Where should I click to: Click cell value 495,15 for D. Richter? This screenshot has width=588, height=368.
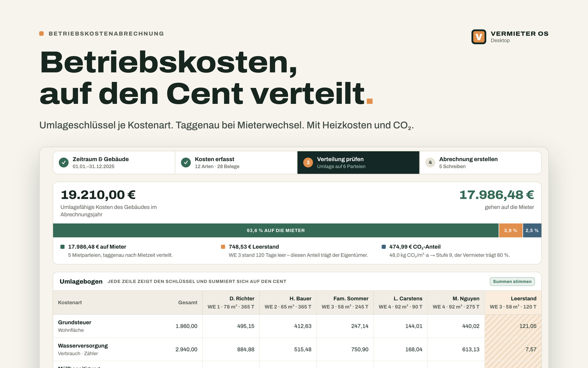245,326
